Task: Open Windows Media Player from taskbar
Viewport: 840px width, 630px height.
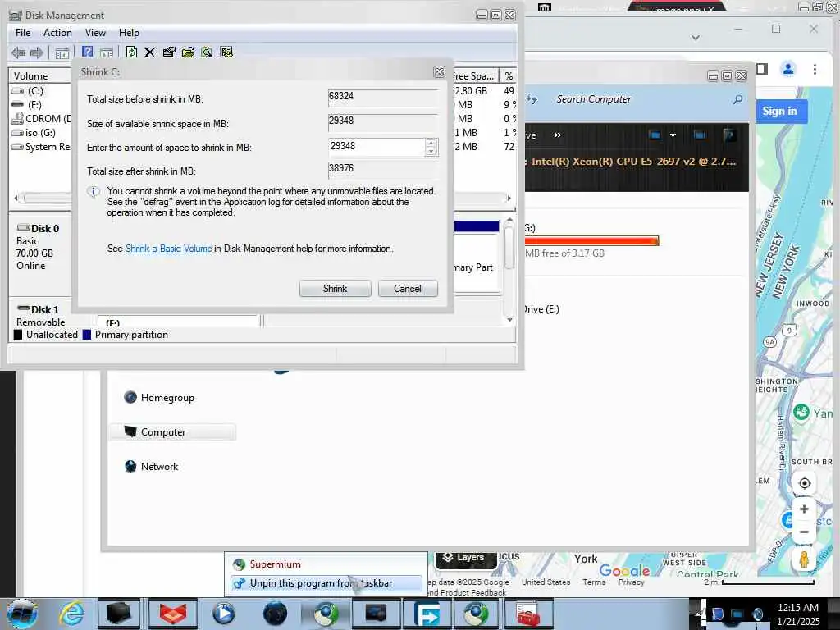Action: pyautogui.click(x=223, y=614)
